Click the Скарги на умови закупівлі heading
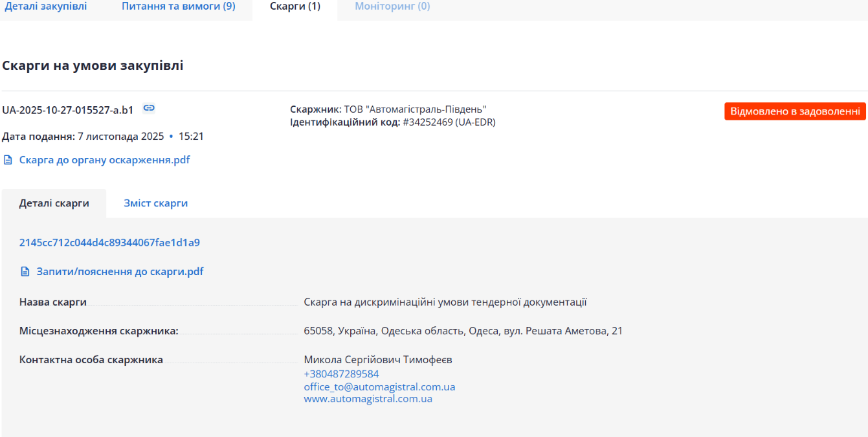The height and width of the screenshot is (437, 868). pos(93,66)
